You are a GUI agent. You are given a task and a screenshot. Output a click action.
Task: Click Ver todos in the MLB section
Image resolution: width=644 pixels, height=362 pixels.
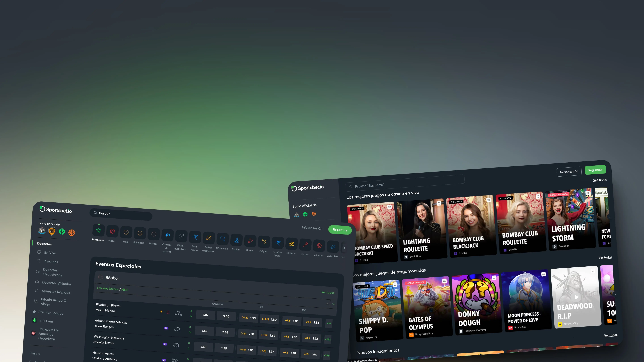click(327, 292)
